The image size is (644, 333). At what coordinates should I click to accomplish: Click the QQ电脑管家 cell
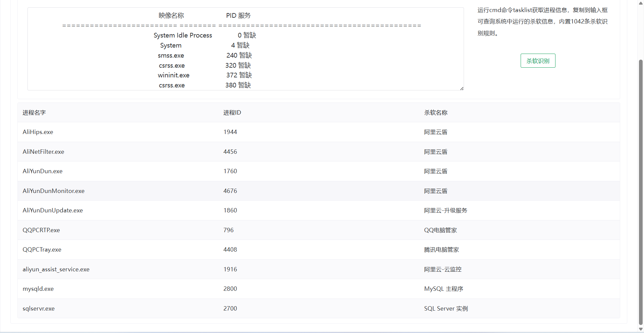(441, 230)
